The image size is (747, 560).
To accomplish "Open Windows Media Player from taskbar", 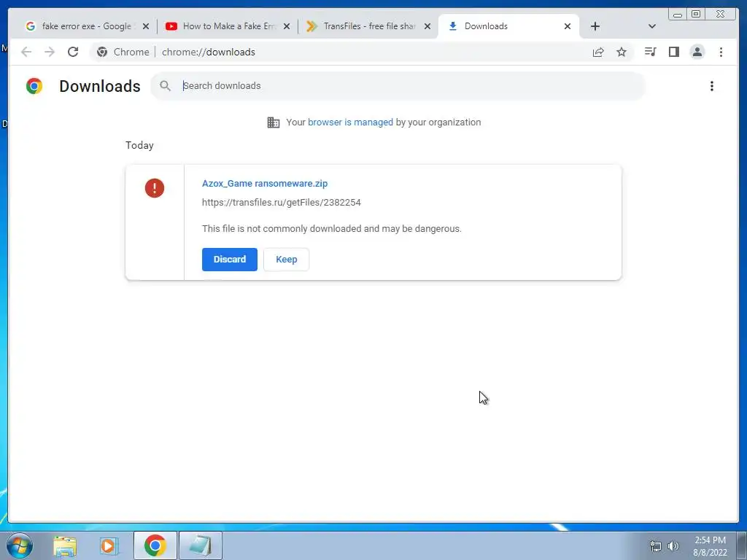I will [109, 545].
